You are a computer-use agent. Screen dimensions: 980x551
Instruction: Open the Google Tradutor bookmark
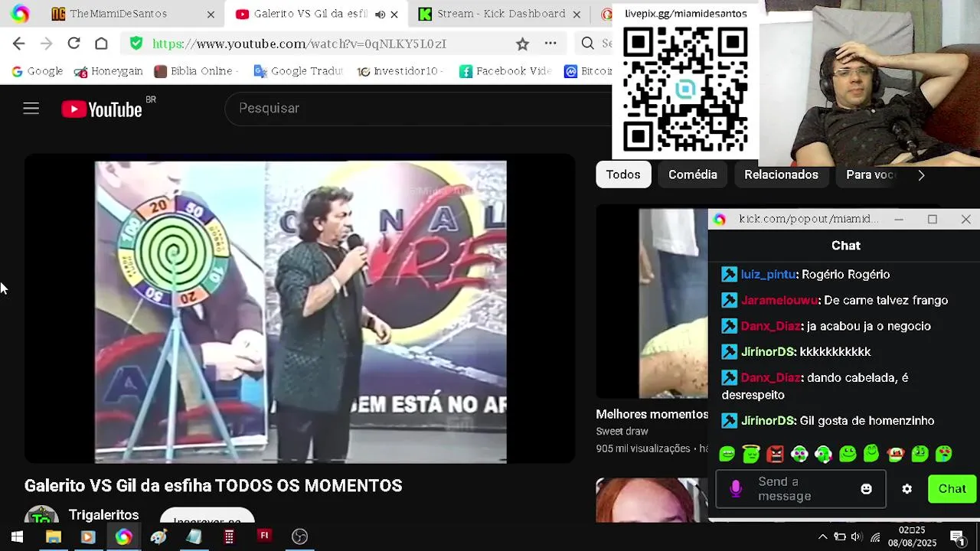[298, 71]
